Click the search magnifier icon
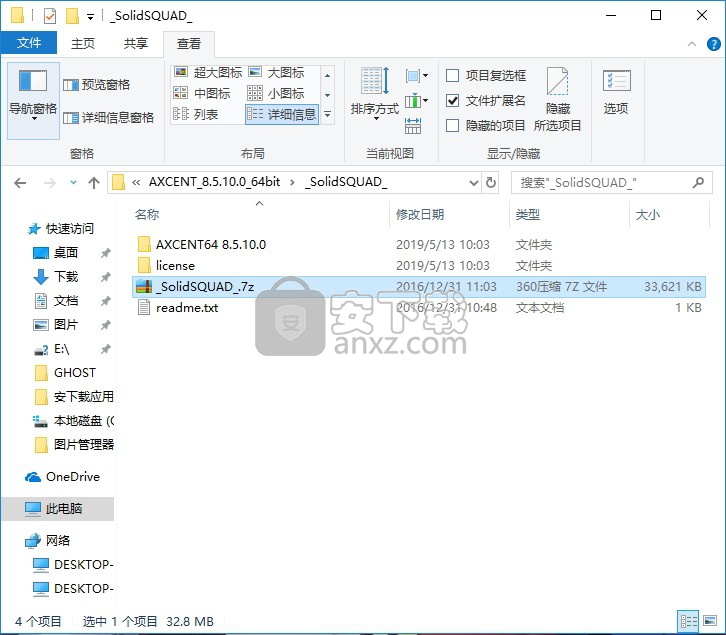The width and height of the screenshot is (726, 635). click(x=698, y=182)
